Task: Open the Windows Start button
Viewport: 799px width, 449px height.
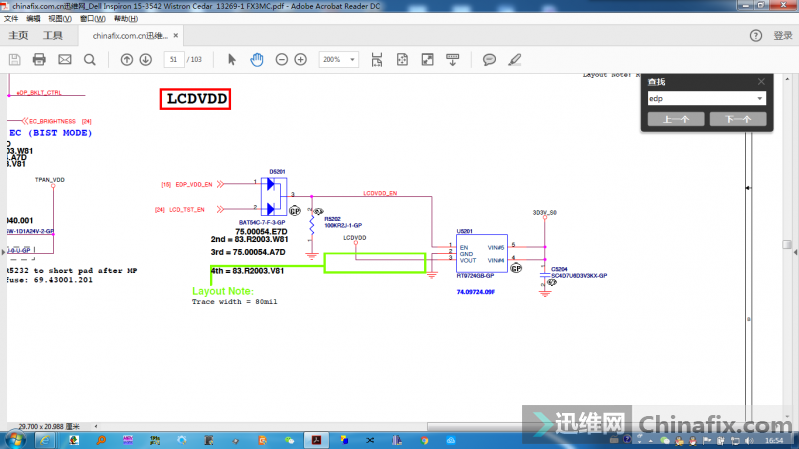Action: (15, 440)
